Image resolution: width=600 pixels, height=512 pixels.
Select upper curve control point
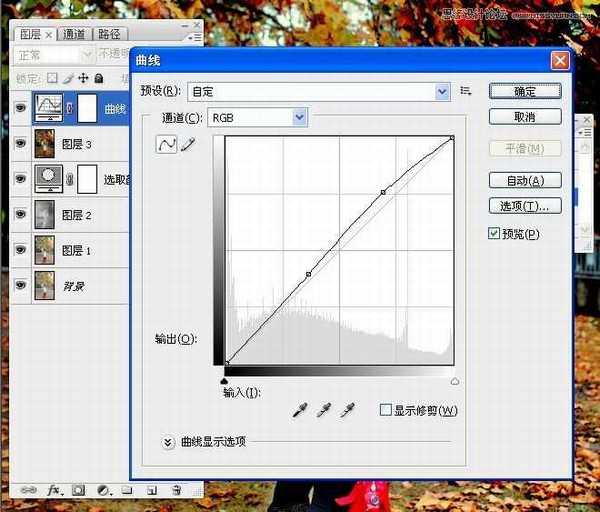point(383,192)
